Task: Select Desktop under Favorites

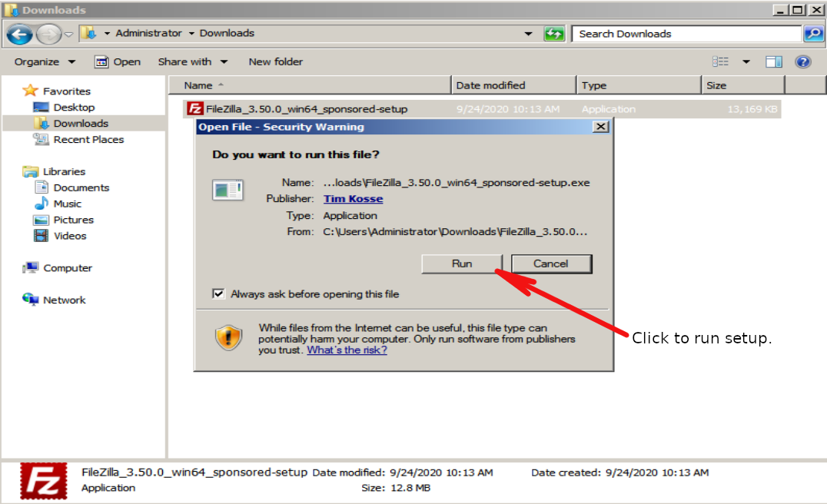Action: coord(74,107)
